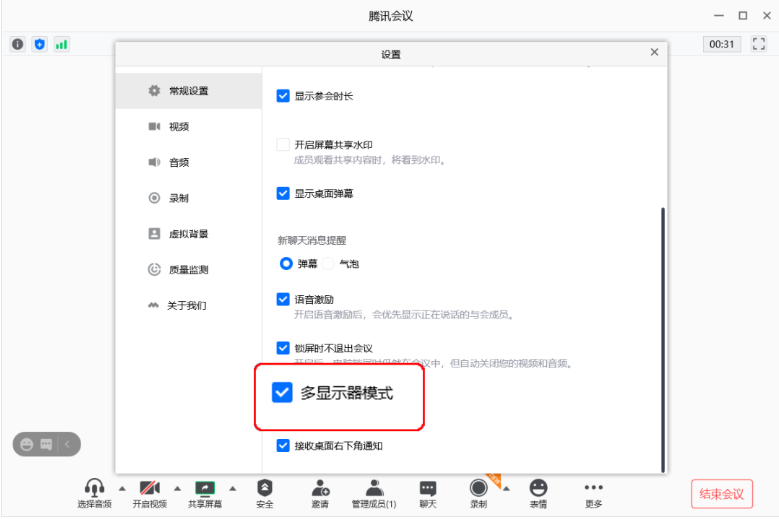The height and width of the screenshot is (519, 779).
Task: Open the chat icon in bottom toolbar
Action: [428, 488]
